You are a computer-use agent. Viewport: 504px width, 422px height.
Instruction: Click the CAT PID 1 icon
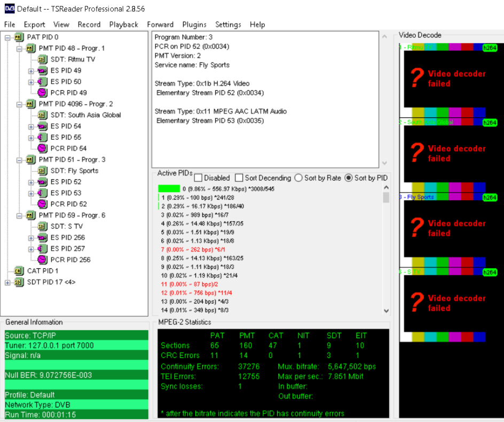[x=19, y=271]
